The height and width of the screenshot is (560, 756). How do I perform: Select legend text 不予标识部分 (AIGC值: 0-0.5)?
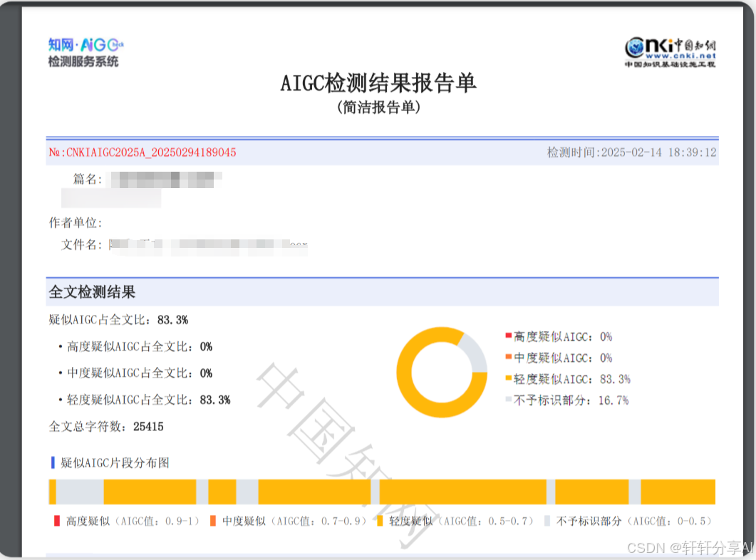(634, 522)
